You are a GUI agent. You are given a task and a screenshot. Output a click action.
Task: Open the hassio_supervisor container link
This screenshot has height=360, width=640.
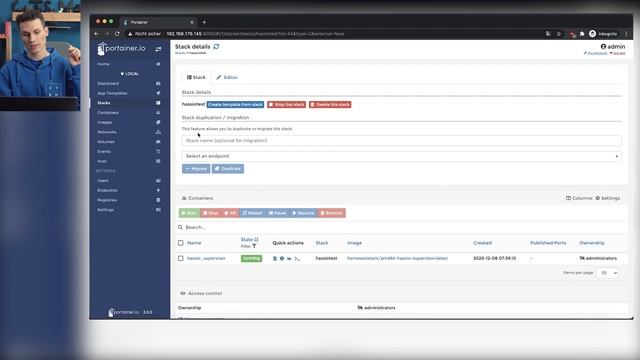pyautogui.click(x=206, y=258)
